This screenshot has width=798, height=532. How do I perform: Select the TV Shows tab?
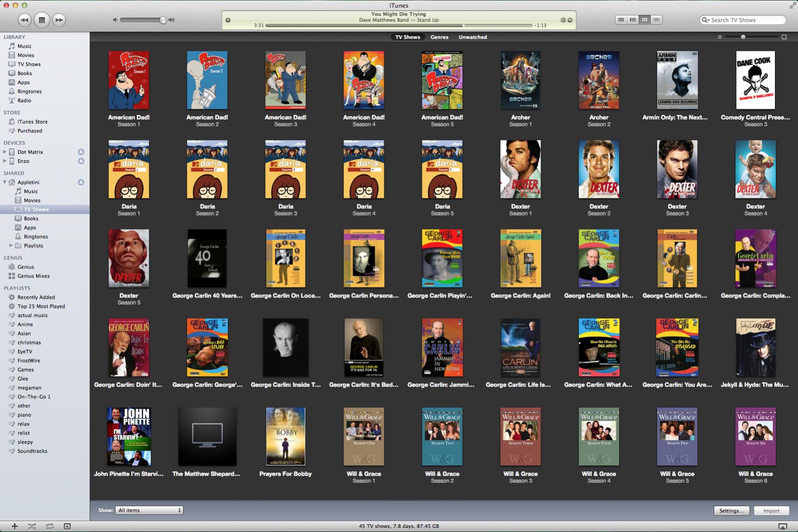coord(407,37)
